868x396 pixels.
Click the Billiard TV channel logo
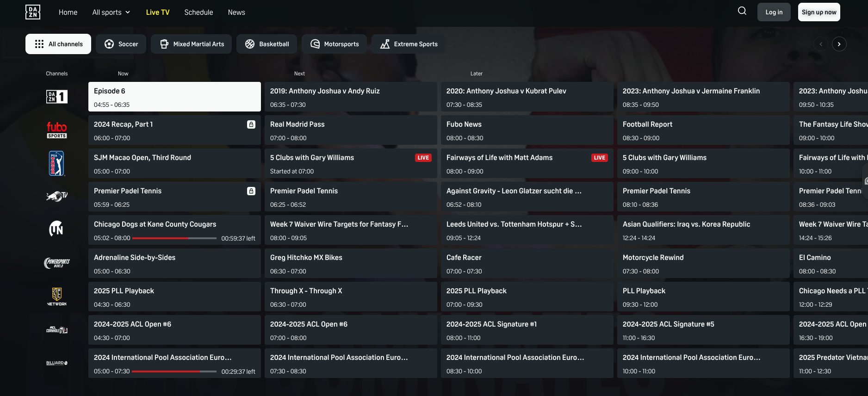(x=57, y=363)
